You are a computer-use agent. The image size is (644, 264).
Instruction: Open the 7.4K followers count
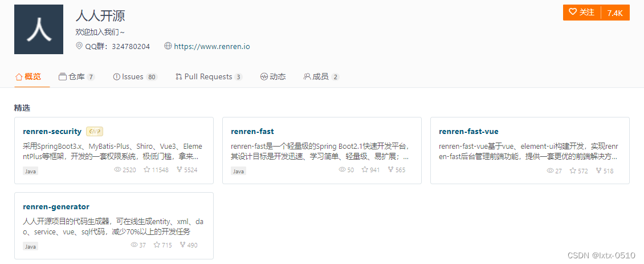(x=616, y=13)
